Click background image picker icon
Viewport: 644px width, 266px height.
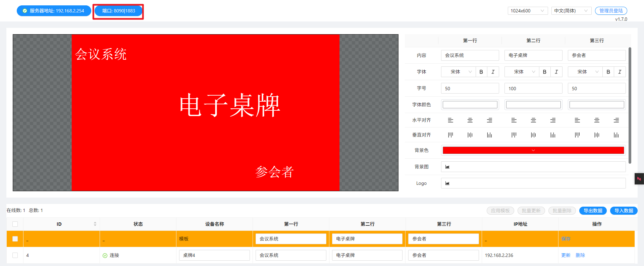[x=447, y=167]
